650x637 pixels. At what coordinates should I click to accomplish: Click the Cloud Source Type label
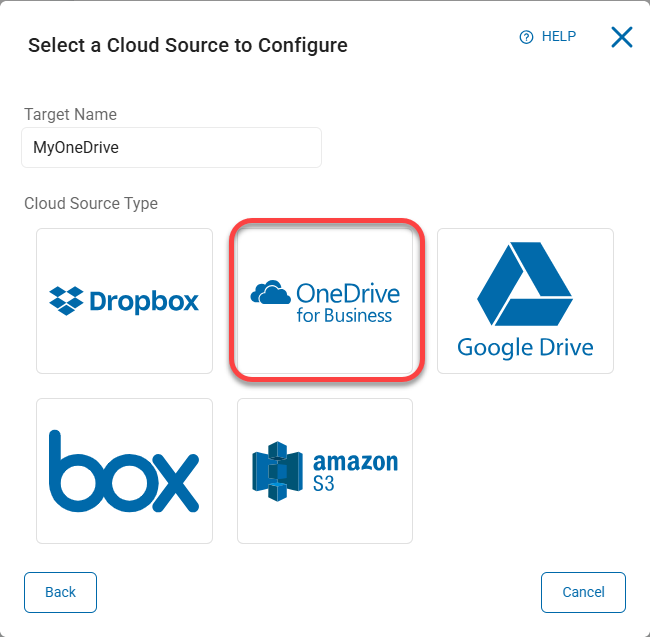coord(91,203)
